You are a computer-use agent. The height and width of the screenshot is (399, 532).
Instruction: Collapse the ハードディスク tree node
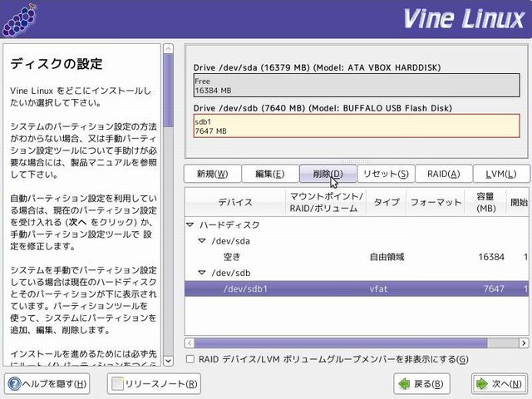pos(190,224)
